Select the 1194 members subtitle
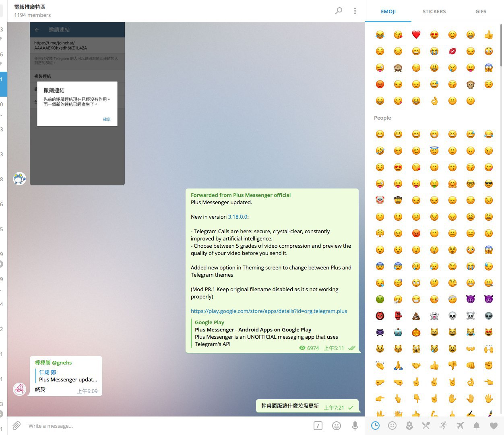The height and width of the screenshot is (435, 504). [x=32, y=15]
